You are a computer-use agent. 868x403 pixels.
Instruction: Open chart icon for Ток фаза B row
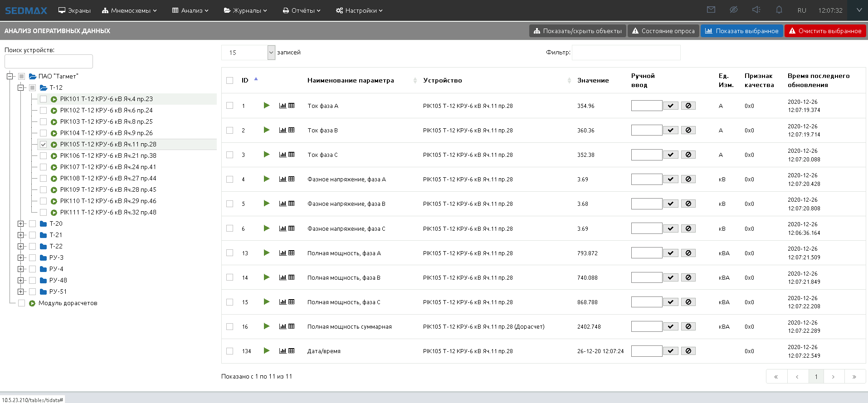(x=283, y=130)
